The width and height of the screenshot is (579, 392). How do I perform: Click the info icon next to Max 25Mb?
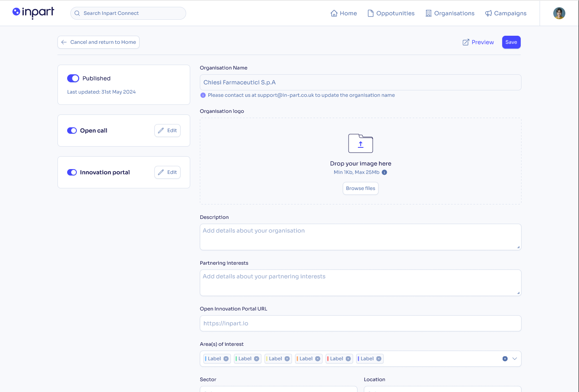coord(384,172)
